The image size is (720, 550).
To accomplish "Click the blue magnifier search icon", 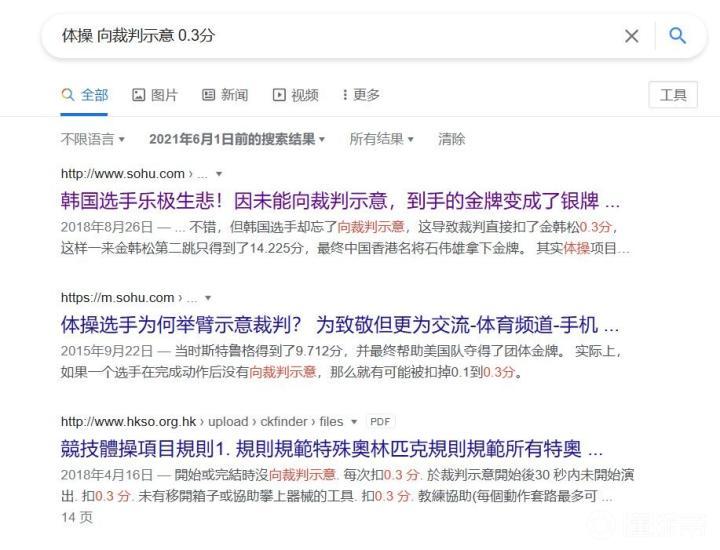I will [x=677, y=36].
